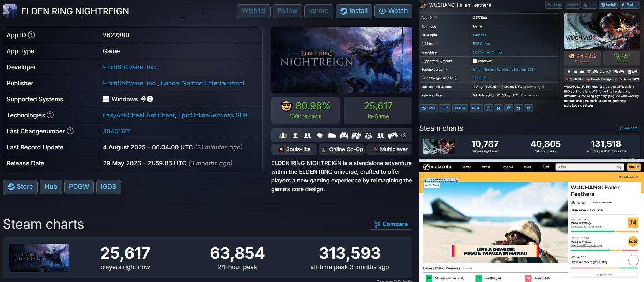Open the WUCHANG X social icon link

pyautogui.click(x=519, y=108)
